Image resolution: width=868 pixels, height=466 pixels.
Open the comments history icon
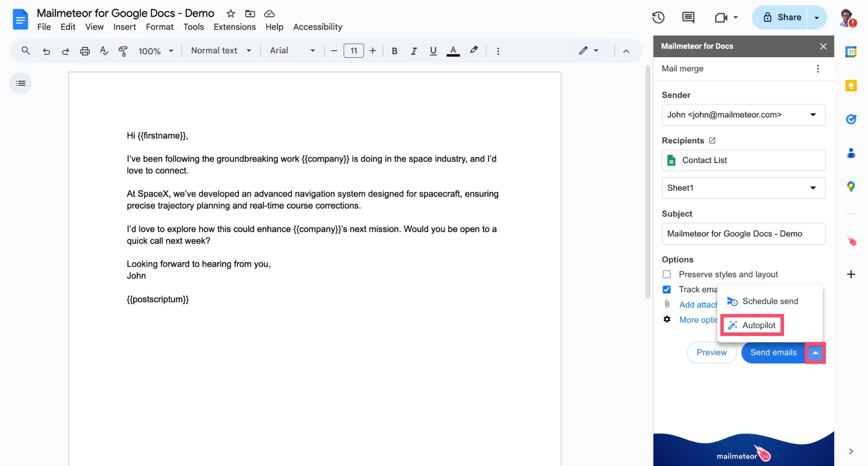tap(688, 17)
